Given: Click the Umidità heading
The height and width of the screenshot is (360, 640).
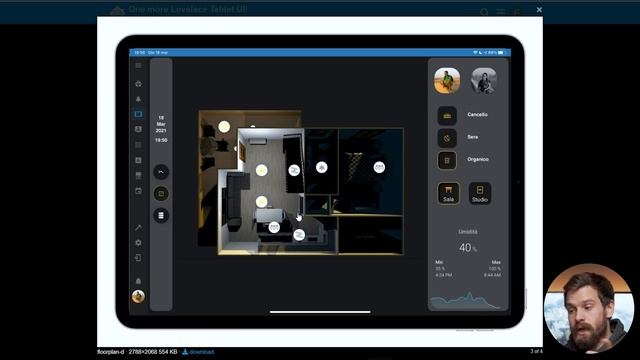Looking at the screenshot, I should (468, 232).
